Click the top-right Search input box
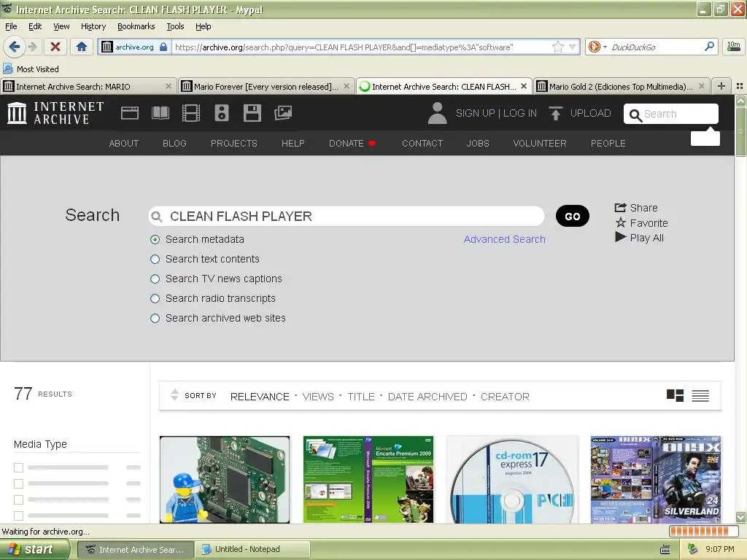Viewport: 747px width, 560px height. 671,114
